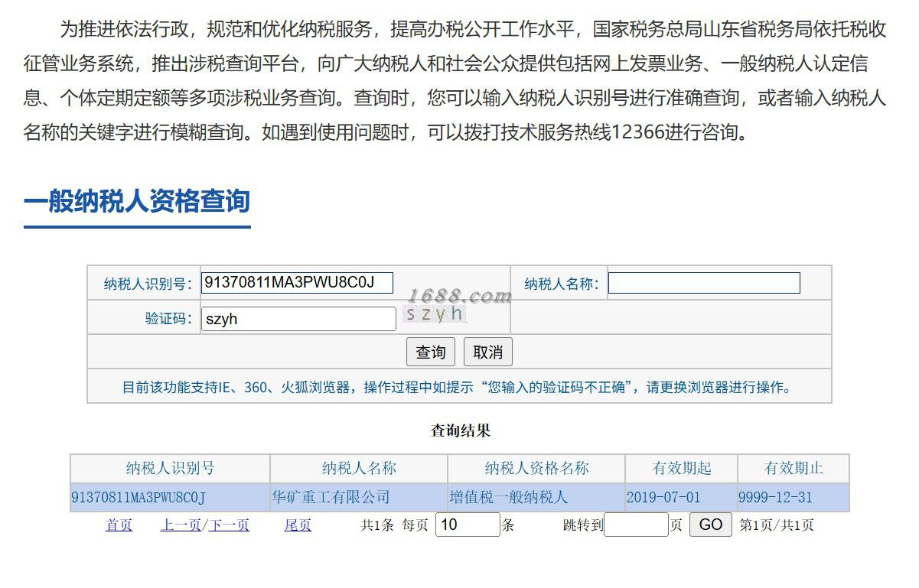Click result cell 增值税一般纳税人
Screen dimensions: 919x588
pyautogui.click(x=536, y=498)
